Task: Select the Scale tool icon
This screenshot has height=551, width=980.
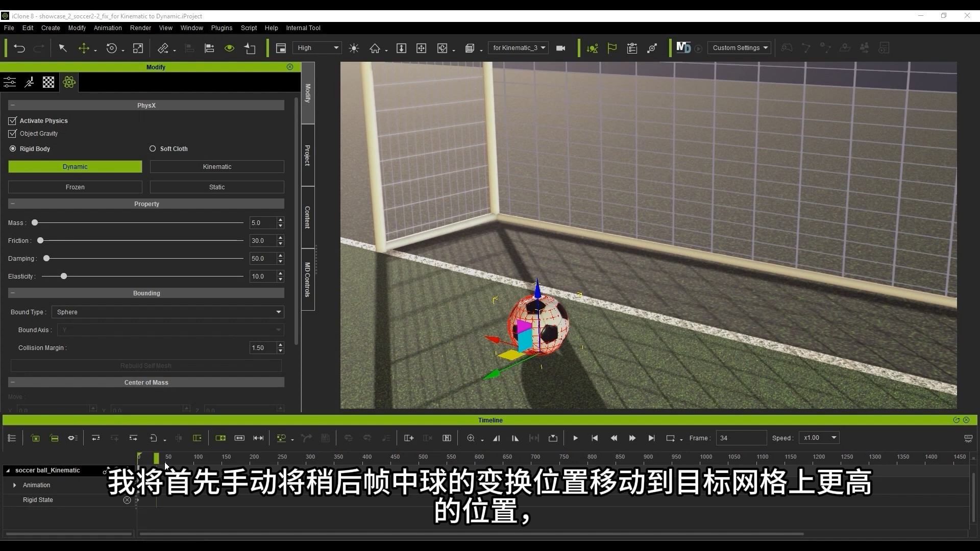Action: point(138,48)
